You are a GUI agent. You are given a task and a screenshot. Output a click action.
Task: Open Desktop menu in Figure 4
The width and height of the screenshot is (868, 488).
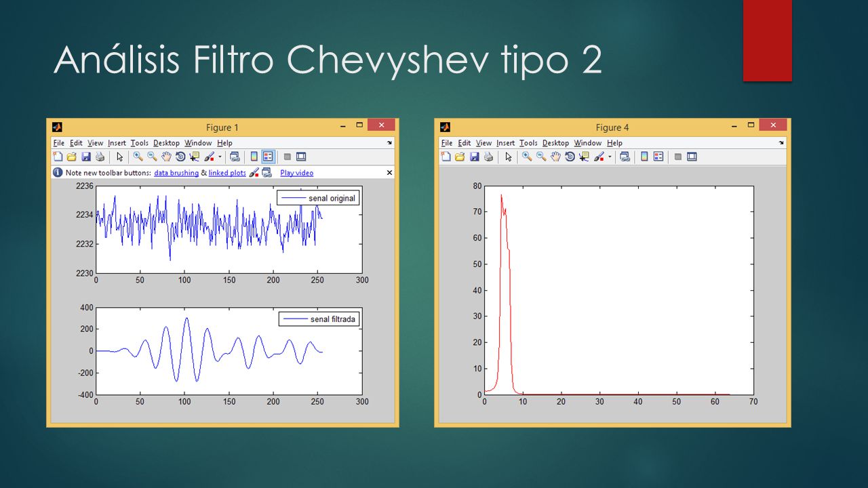pos(555,143)
